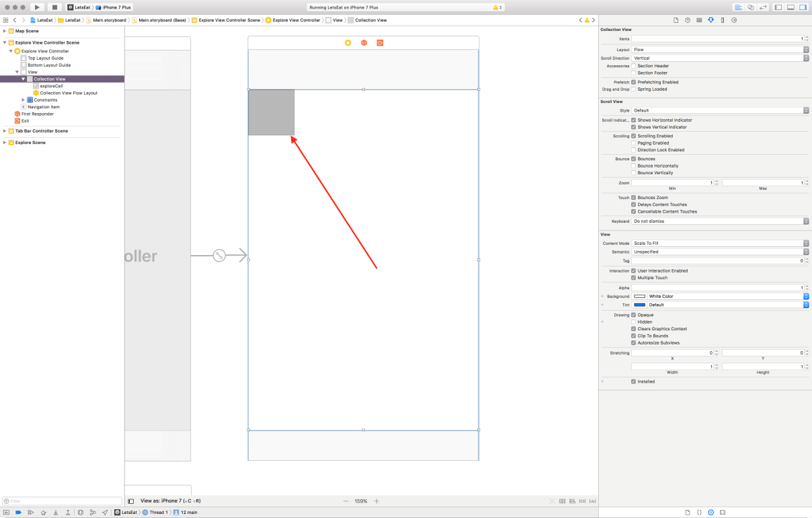Open the Media library tab
This screenshot has width=812, height=518.
tap(723, 513)
